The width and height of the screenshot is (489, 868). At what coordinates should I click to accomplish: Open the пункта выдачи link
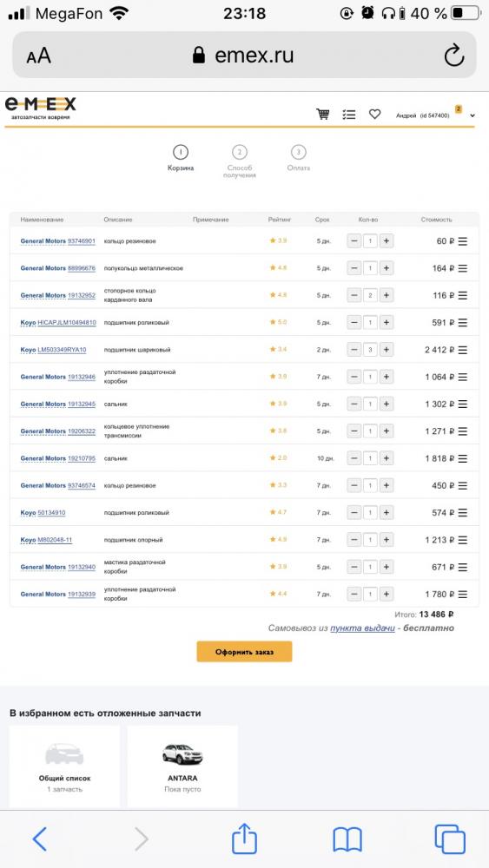pos(362,628)
